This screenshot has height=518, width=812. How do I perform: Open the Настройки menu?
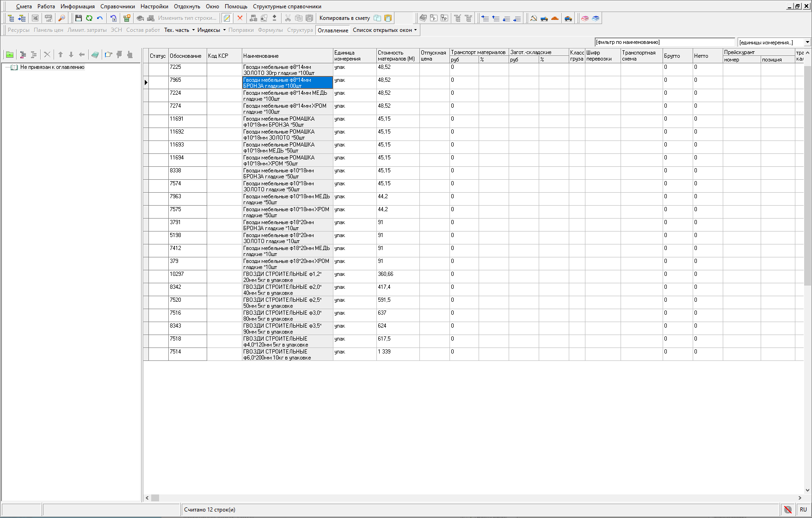click(x=154, y=6)
